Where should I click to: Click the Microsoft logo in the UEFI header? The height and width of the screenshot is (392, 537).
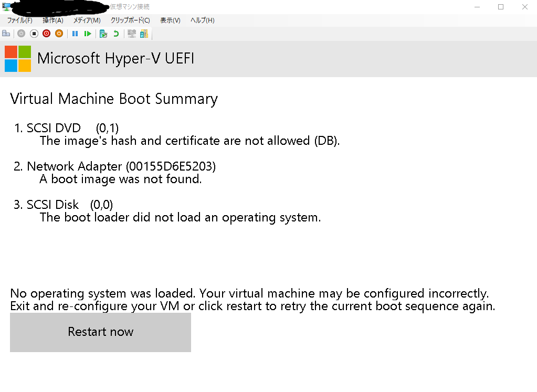point(18,59)
